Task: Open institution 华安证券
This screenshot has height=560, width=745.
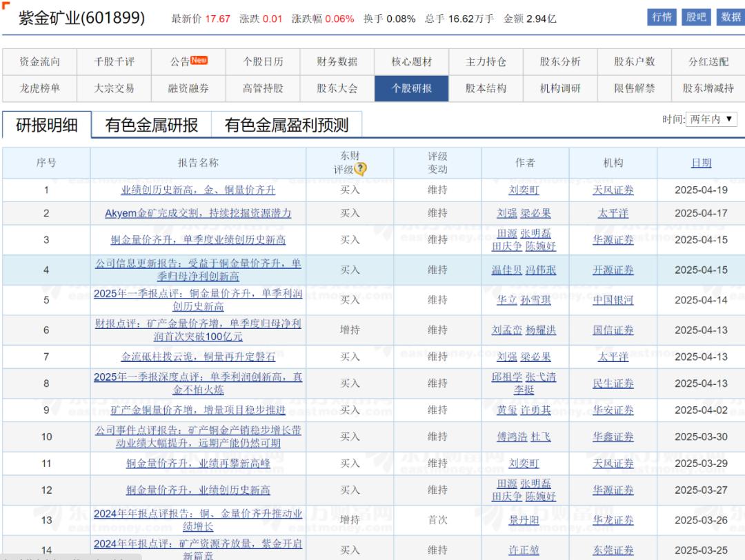Action: tap(613, 410)
